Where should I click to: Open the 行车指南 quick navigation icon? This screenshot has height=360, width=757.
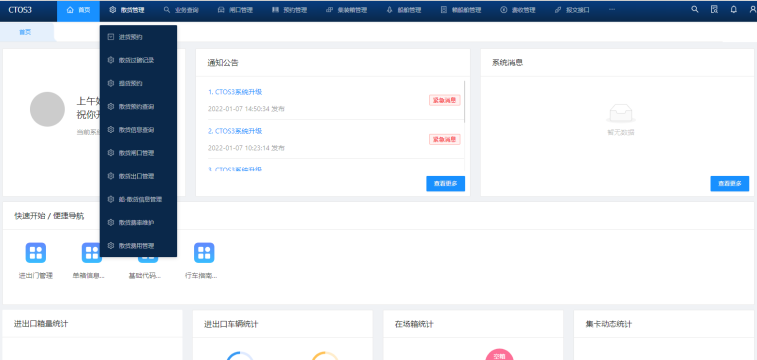[204, 252]
